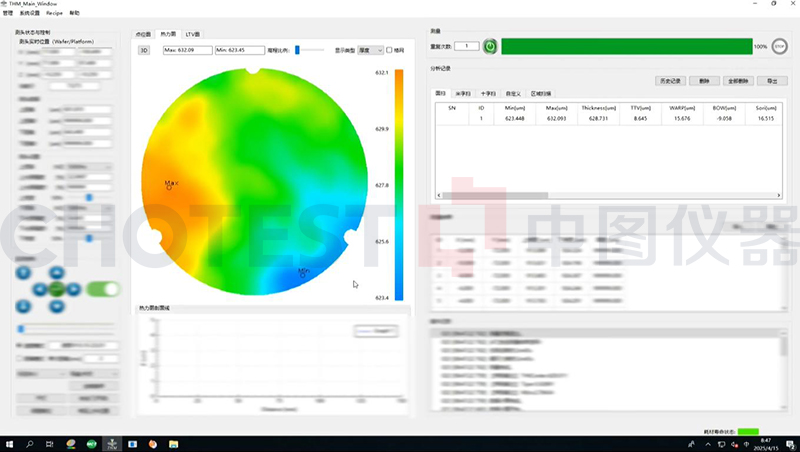The height and width of the screenshot is (452, 800).
Task: Open the orange Firefox taskbar icon
Action: (153, 444)
